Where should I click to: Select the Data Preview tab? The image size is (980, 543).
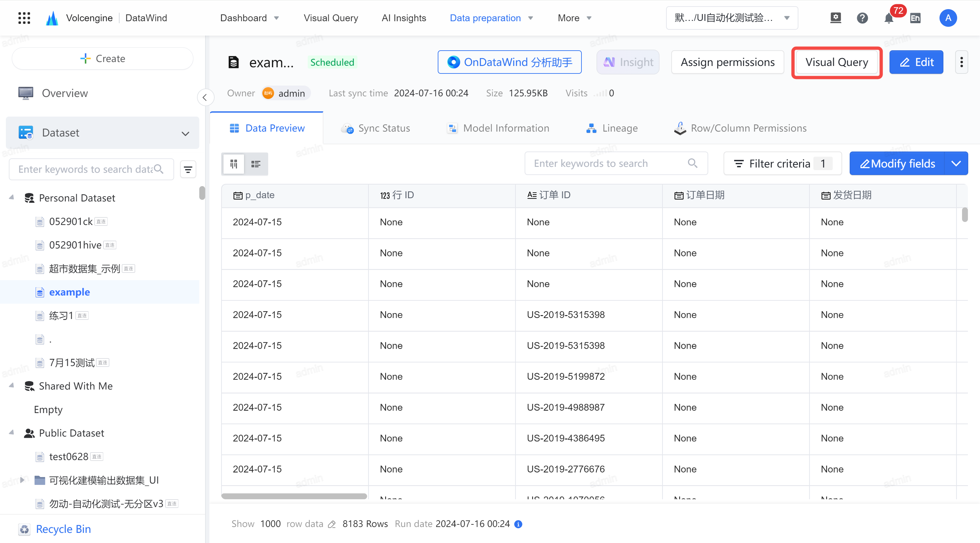(x=267, y=128)
